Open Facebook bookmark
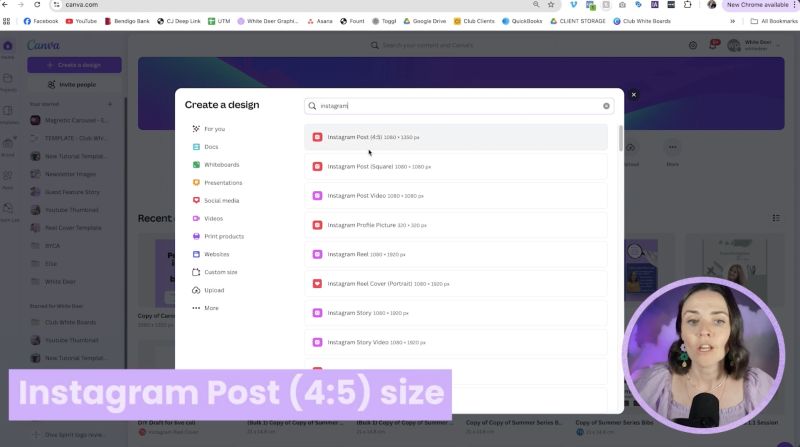Screen dimensions: 800x447 click(41, 21)
